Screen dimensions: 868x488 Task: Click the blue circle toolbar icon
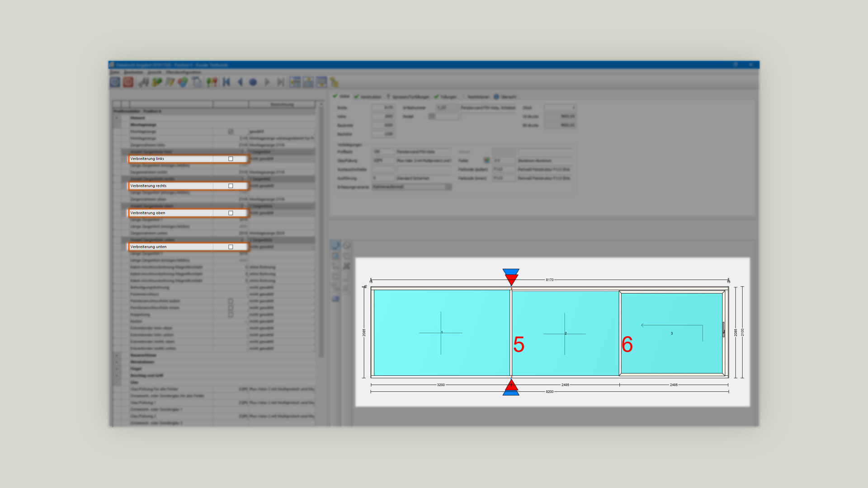point(253,82)
